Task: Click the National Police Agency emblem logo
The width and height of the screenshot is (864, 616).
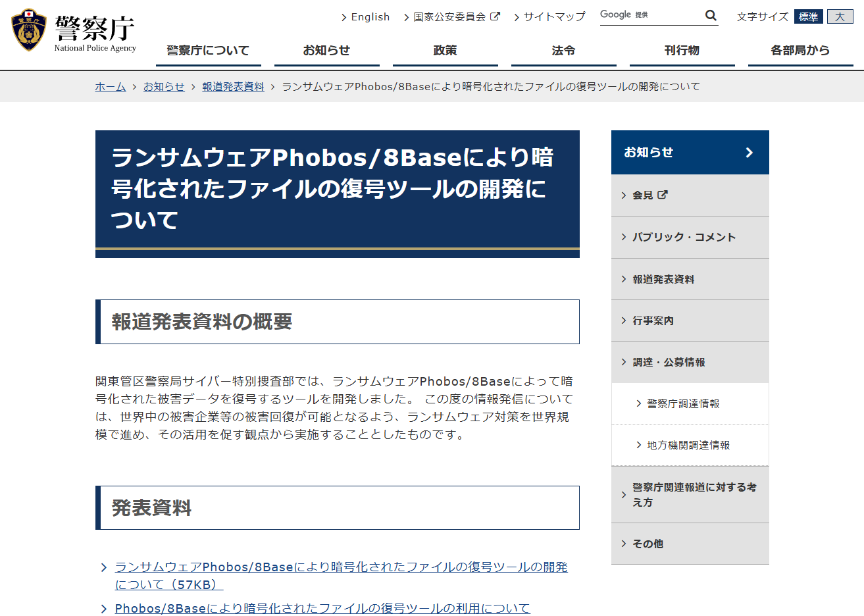Action: pyautogui.click(x=29, y=30)
